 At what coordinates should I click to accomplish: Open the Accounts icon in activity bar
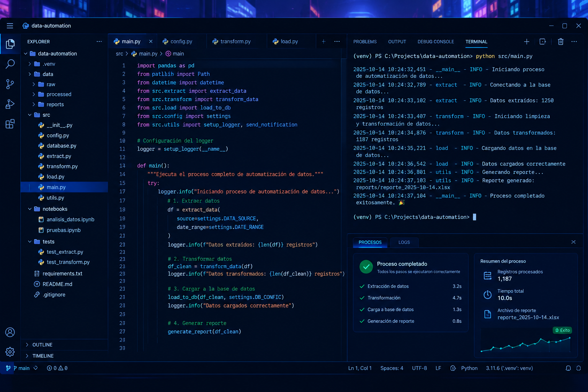click(10, 332)
